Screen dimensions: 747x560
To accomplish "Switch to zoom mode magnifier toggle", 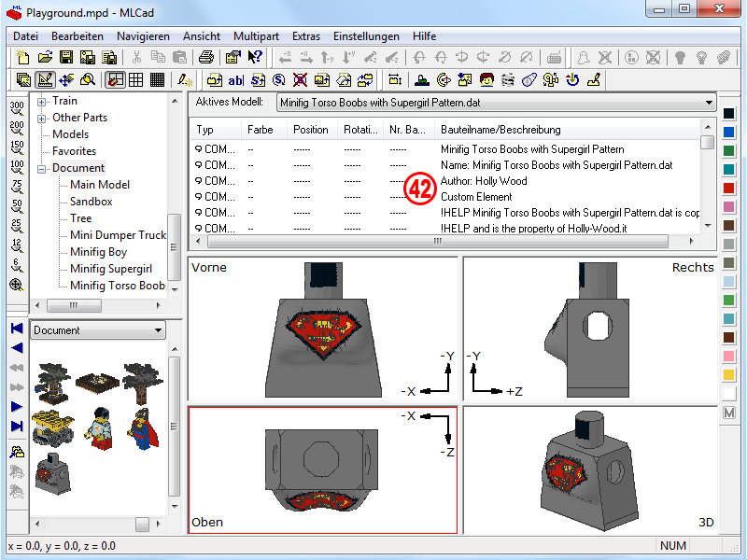I will pos(88,80).
